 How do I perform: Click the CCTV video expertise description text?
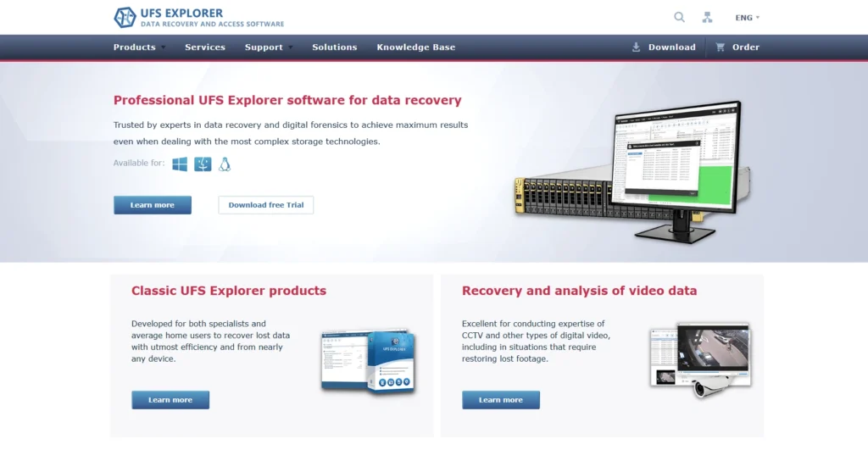[536, 341]
